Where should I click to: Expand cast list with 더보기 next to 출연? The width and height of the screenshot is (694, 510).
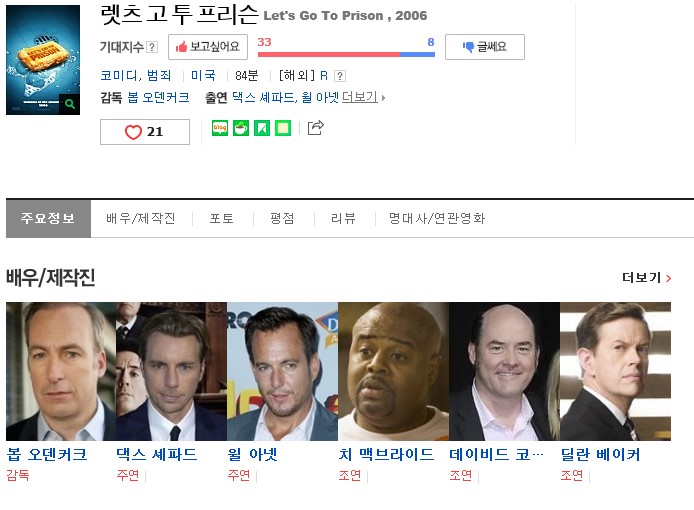360,97
